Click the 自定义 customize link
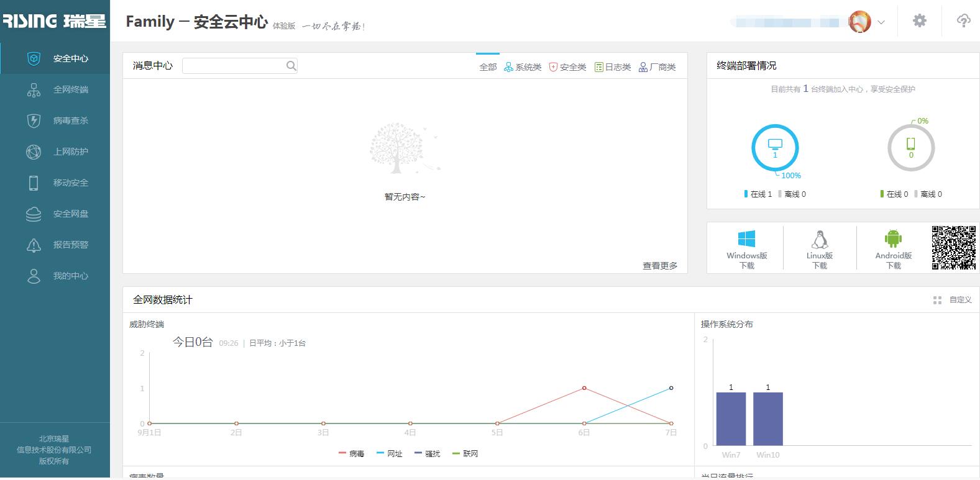The width and height of the screenshot is (980, 480). tap(960, 300)
